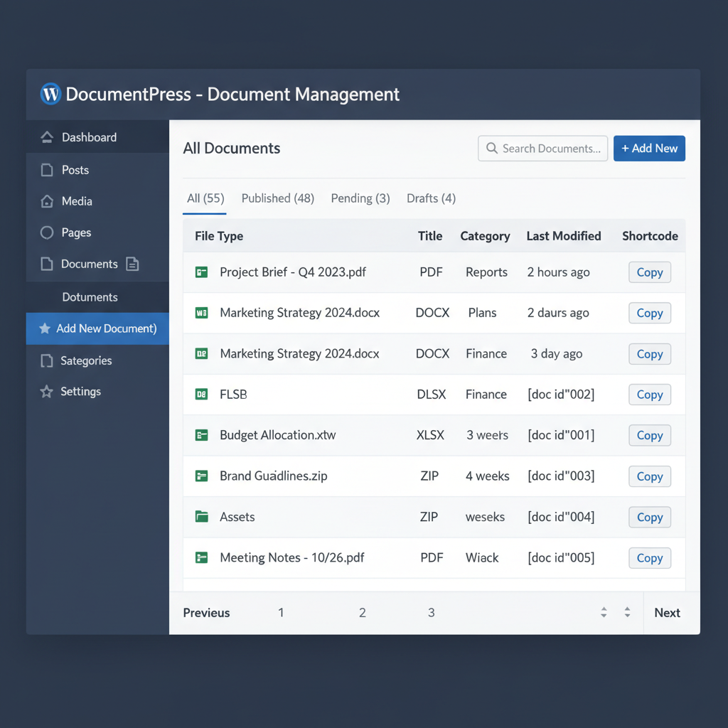This screenshot has height=728, width=728.
Task: Copy the shortcode for Budget Allocation.xtw
Action: click(649, 435)
